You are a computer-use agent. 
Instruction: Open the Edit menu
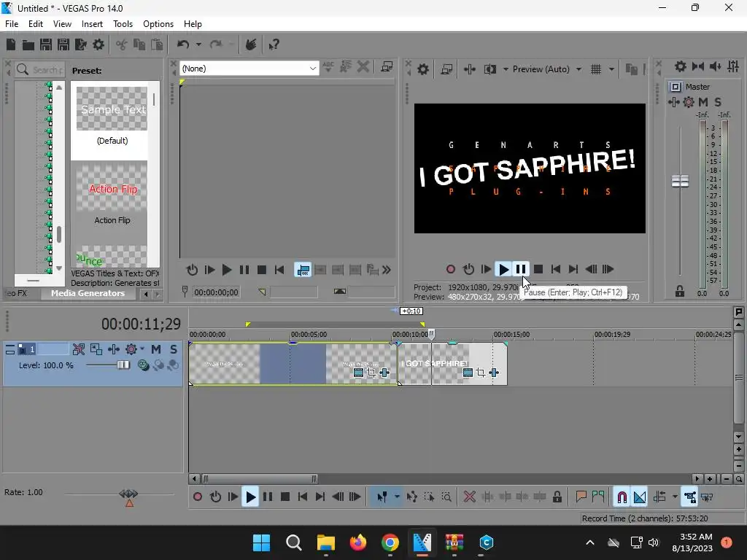[x=35, y=24]
